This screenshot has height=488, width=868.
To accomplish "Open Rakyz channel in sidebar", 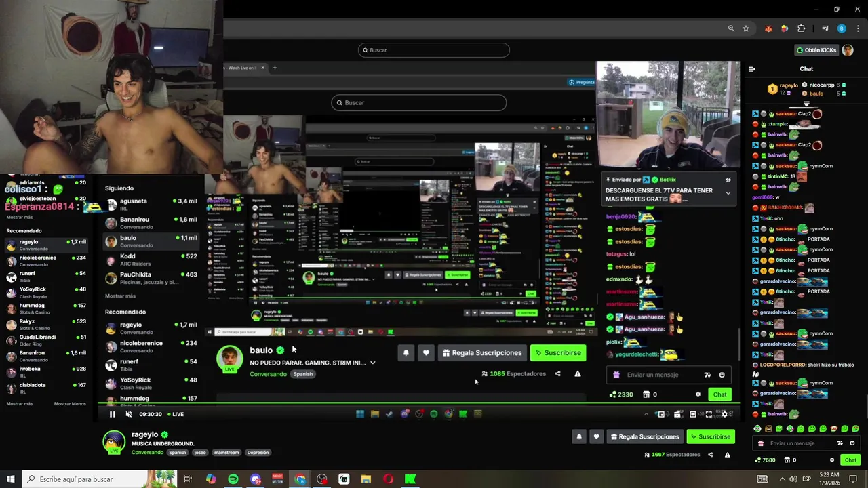I will (46, 325).
